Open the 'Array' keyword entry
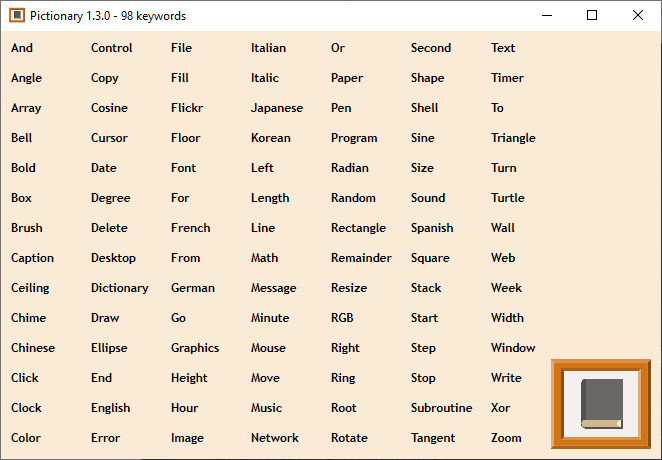The image size is (662, 460). (x=26, y=108)
